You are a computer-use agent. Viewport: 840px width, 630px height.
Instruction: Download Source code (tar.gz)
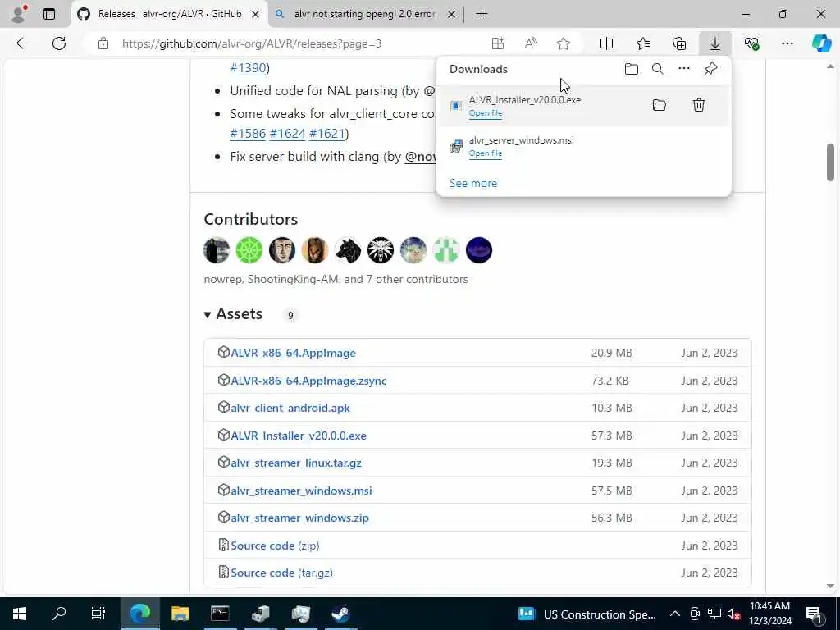coord(282,573)
